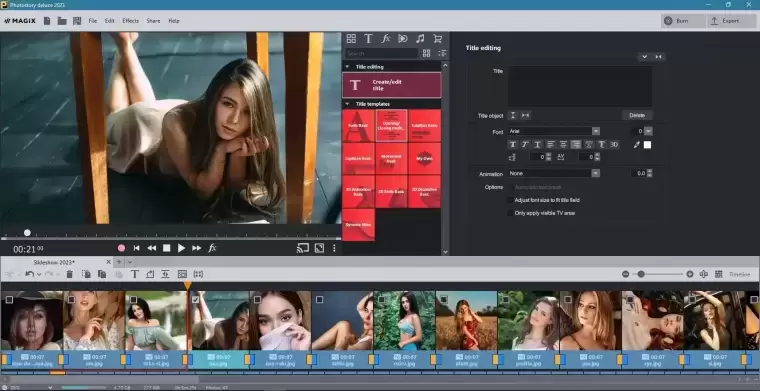The width and height of the screenshot is (760, 391).
Task: Enable Adjust font size to fit title field
Action: coord(510,200)
